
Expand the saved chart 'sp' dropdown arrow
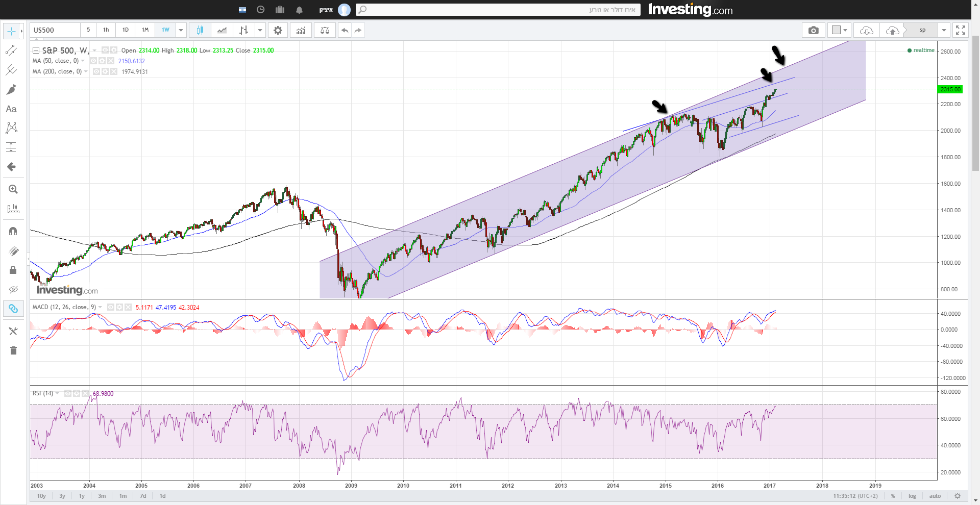coord(944,31)
